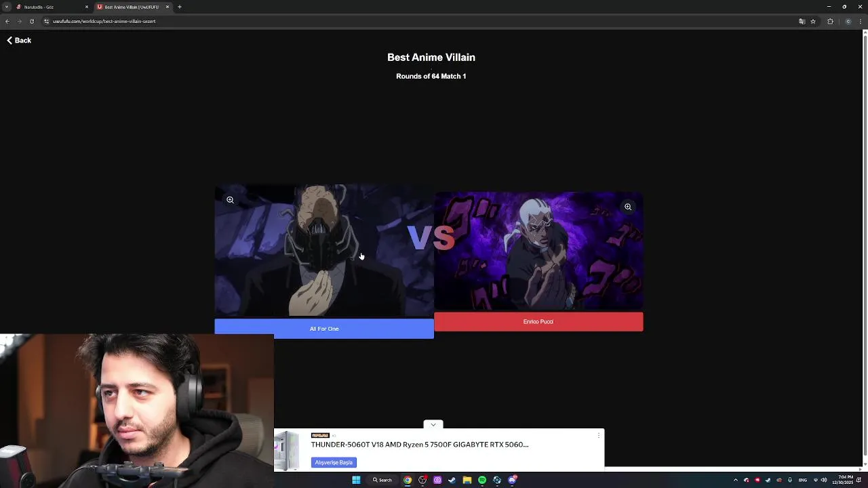
Task: Reload the current page
Action: pyautogui.click(x=31, y=21)
